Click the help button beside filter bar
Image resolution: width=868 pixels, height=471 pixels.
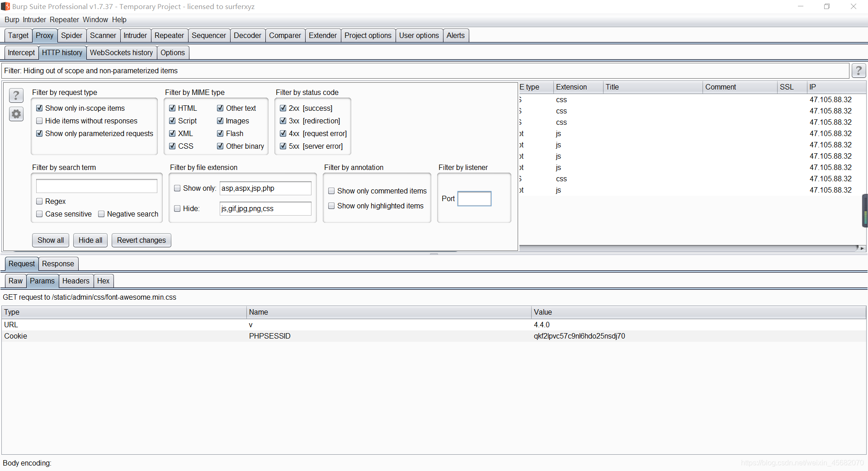859,71
